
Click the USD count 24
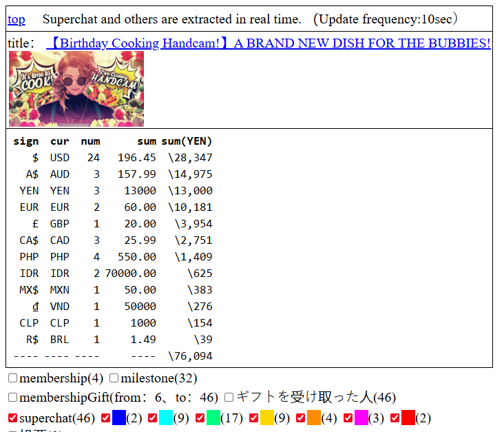click(x=94, y=158)
